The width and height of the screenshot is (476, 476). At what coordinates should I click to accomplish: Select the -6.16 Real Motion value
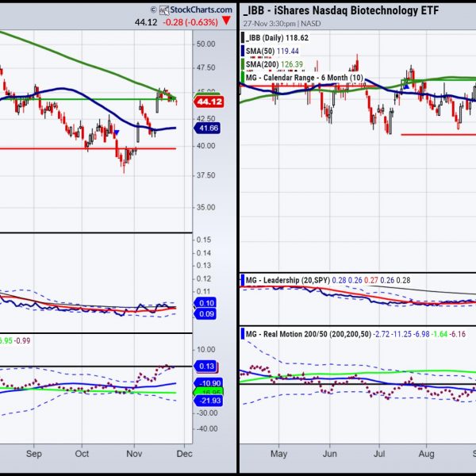click(x=458, y=334)
